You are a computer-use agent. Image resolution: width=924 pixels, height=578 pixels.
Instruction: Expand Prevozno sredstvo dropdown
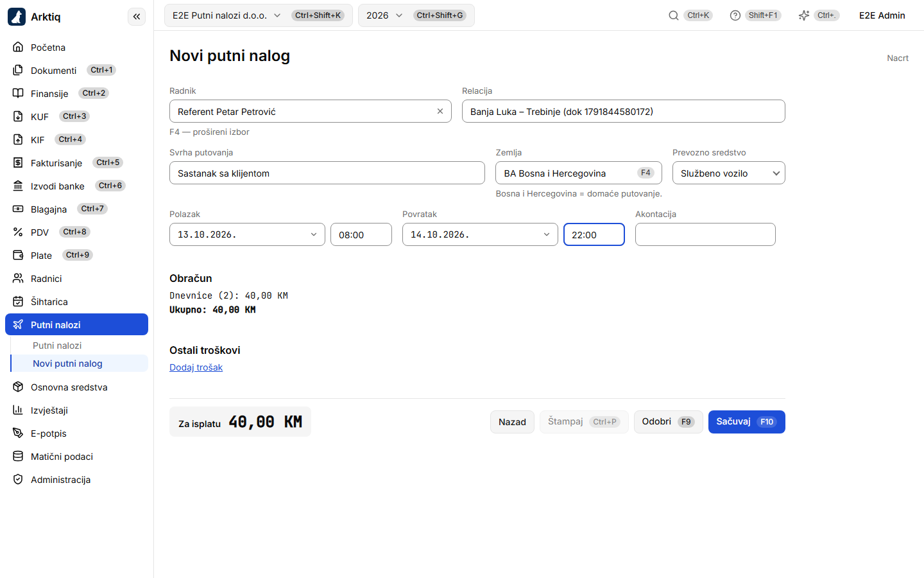click(x=729, y=173)
